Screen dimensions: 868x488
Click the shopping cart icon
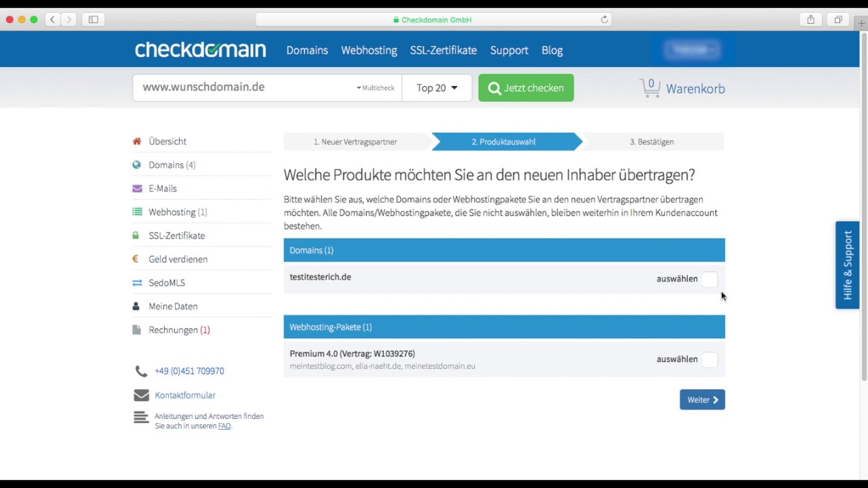[650, 88]
